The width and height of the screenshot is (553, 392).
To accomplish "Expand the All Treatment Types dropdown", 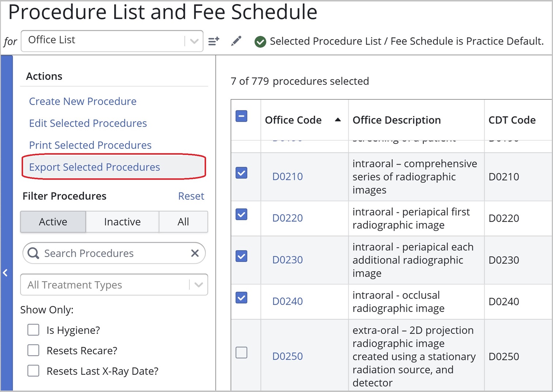I will pos(198,284).
